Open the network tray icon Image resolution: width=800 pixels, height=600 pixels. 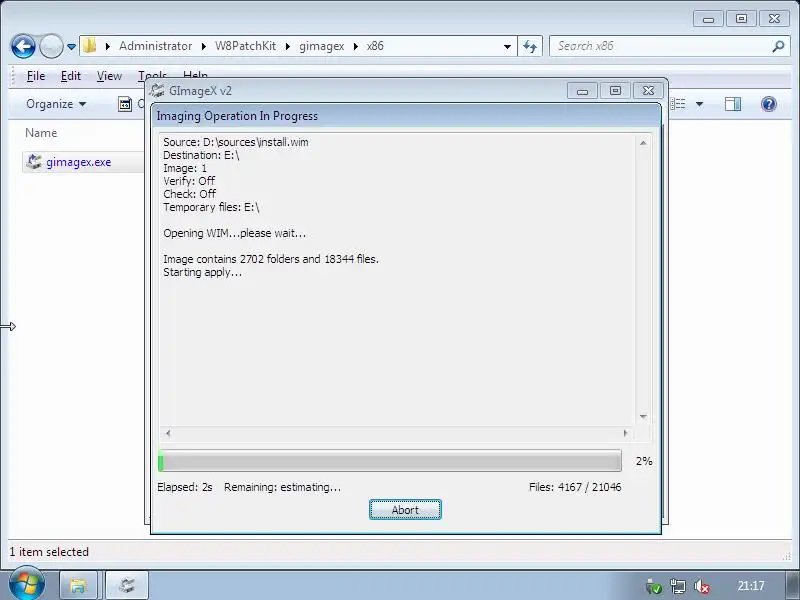[678, 587]
